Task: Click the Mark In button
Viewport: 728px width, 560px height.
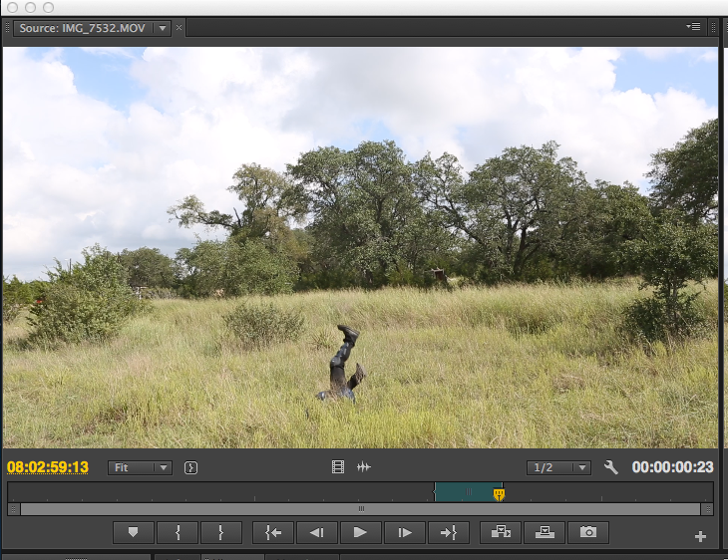Action: pos(178,532)
